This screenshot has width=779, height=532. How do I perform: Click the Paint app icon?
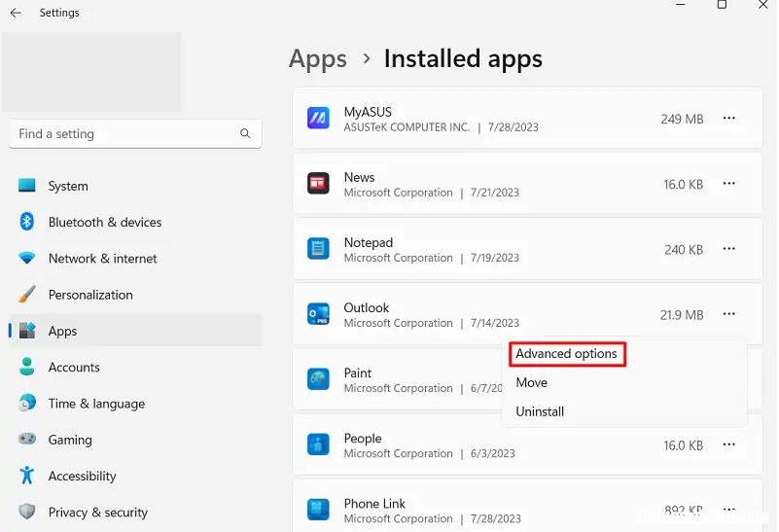[318, 379]
